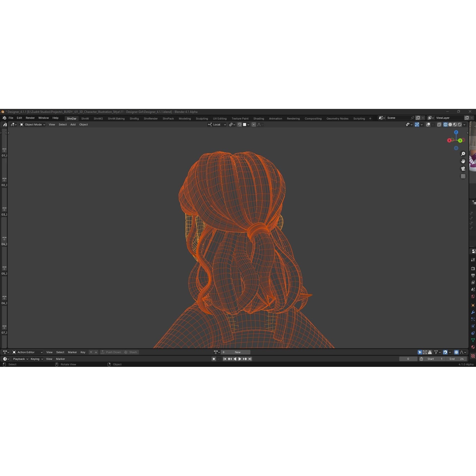Screen dimensions: 476x476
Task: Adjust the End frame value field
Action: pyautogui.click(x=456, y=359)
